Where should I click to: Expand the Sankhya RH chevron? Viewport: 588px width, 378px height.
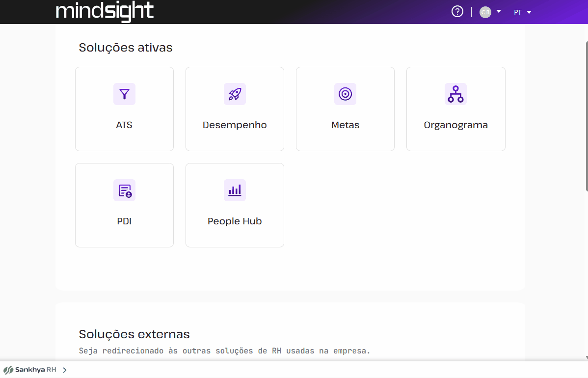65,370
